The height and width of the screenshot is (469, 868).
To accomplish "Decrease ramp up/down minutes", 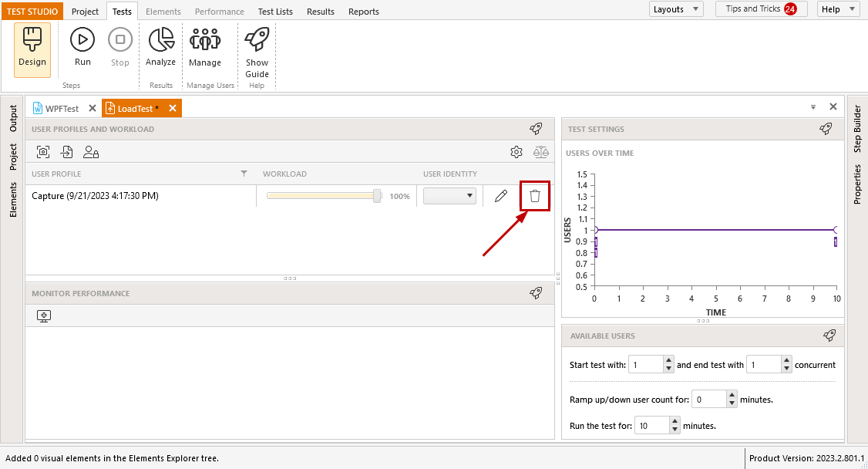I will pos(732,403).
